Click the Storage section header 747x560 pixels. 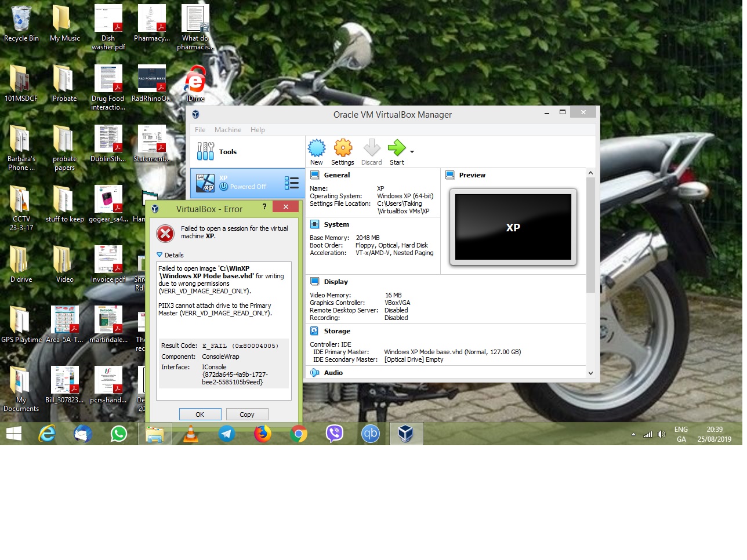(337, 331)
